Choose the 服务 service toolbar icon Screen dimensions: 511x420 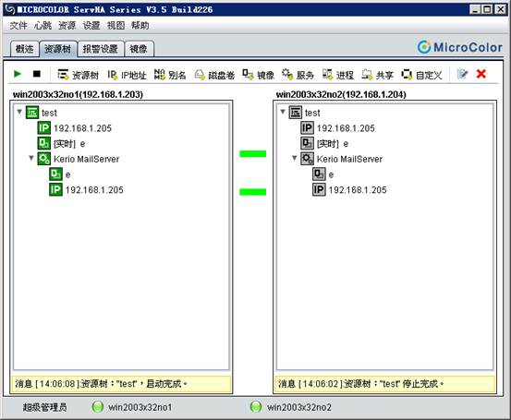(298, 75)
